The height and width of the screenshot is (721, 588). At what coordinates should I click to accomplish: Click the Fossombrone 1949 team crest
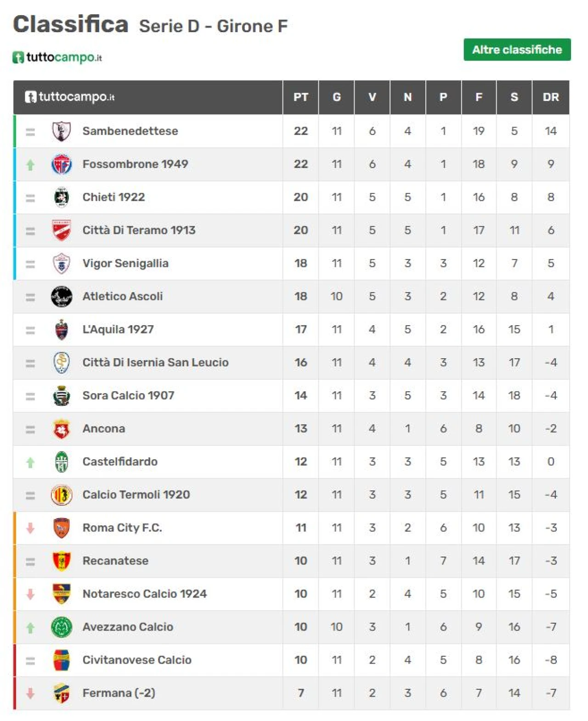pyautogui.click(x=61, y=164)
